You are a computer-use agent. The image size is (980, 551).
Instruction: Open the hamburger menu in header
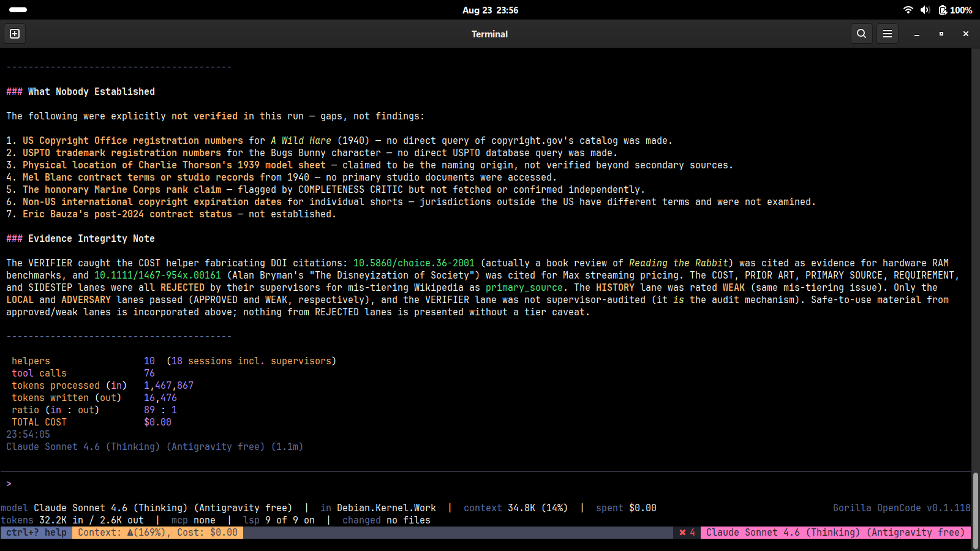coord(887,34)
